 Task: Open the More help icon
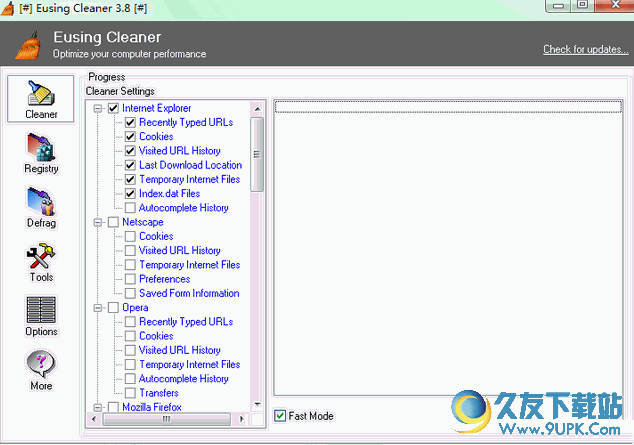click(x=41, y=364)
